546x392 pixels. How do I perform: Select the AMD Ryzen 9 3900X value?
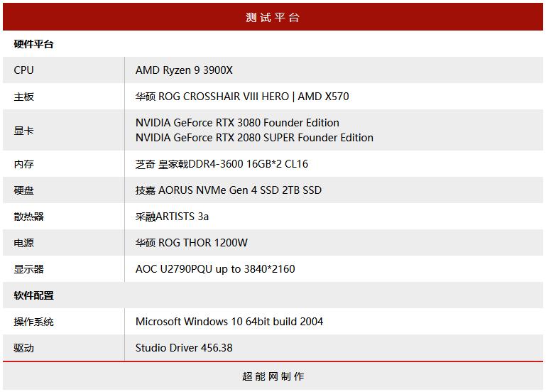click(x=184, y=70)
